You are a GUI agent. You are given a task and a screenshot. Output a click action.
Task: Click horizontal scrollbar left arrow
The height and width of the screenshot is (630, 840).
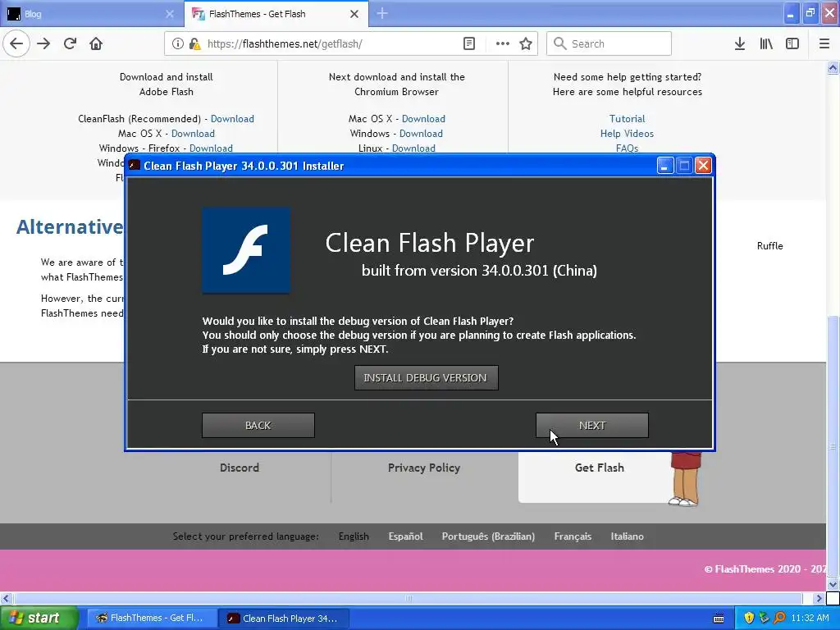7,598
